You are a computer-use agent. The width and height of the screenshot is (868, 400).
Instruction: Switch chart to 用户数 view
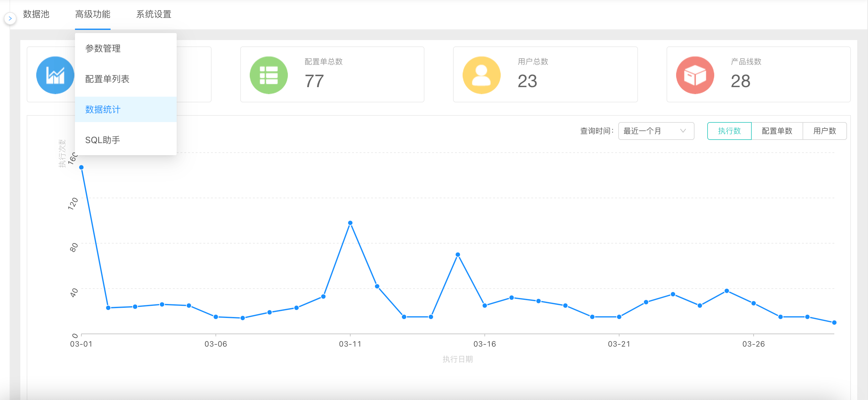click(824, 131)
